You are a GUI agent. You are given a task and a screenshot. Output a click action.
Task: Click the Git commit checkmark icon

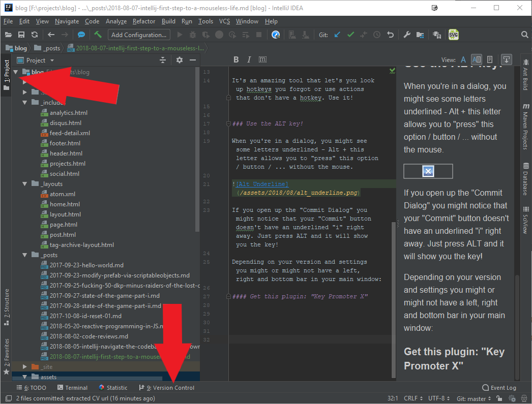[350, 35]
